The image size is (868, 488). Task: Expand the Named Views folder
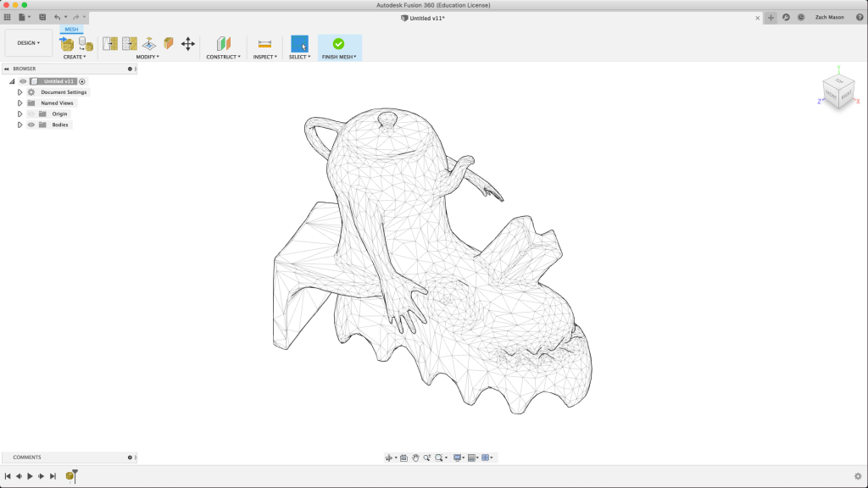click(19, 103)
